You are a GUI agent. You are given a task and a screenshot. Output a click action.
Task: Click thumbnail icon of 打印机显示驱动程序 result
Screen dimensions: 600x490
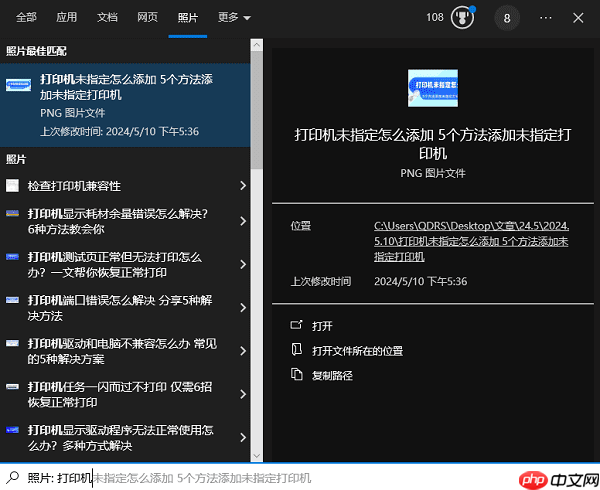tap(12, 430)
